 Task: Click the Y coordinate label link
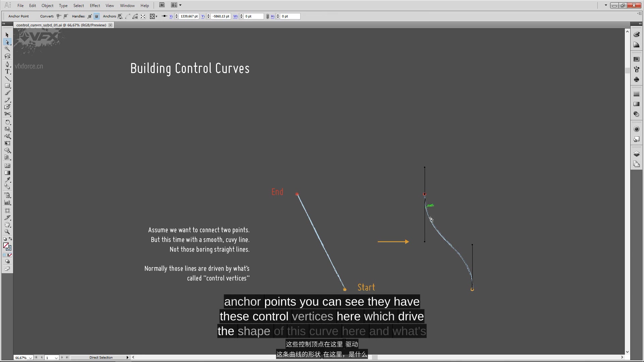[x=203, y=16]
